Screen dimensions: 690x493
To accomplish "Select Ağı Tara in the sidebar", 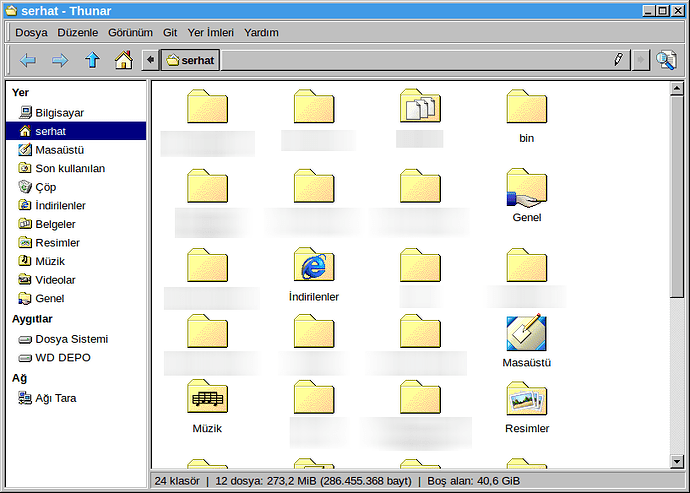I will (x=55, y=398).
